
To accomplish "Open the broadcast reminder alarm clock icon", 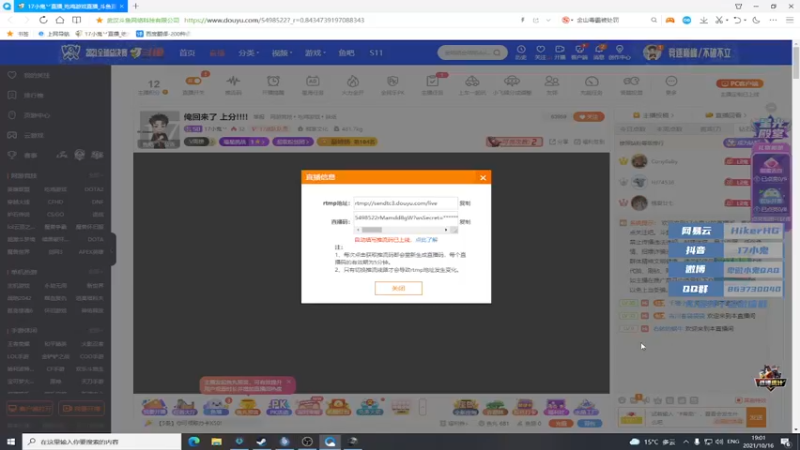I will (273, 85).
